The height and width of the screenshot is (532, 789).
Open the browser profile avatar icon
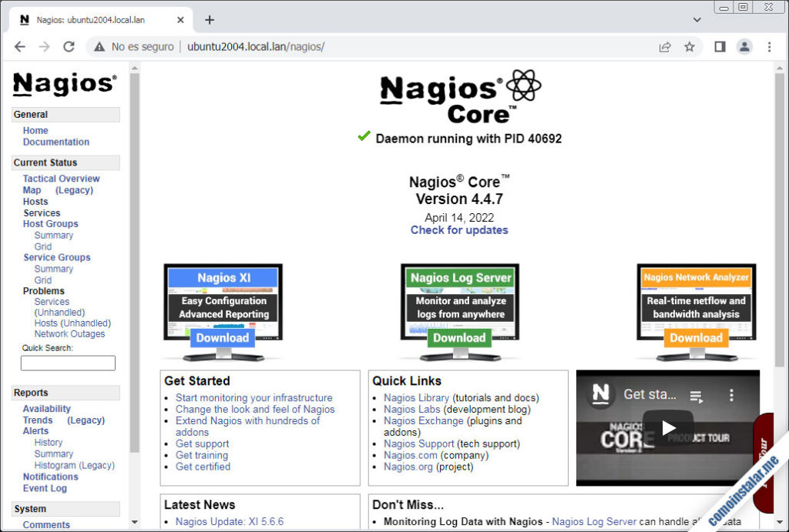click(x=744, y=46)
